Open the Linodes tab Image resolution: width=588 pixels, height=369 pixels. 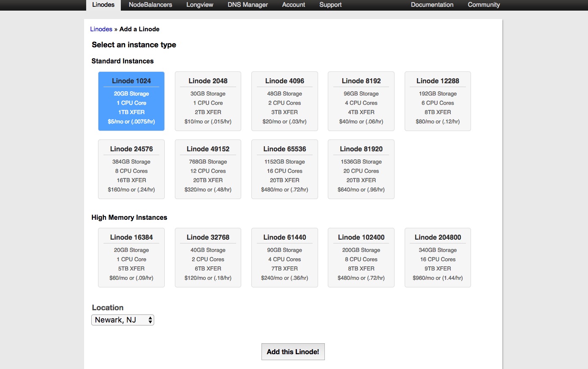pos(103,5)
